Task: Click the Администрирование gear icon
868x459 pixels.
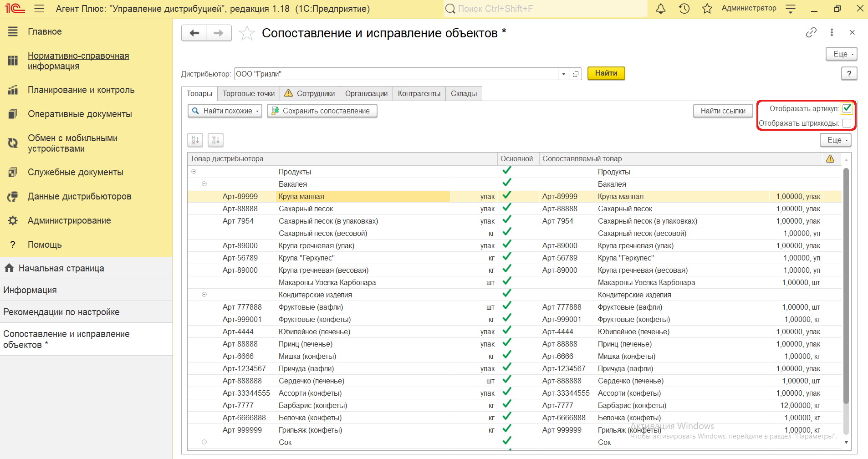Action: (x=13, y=220)
